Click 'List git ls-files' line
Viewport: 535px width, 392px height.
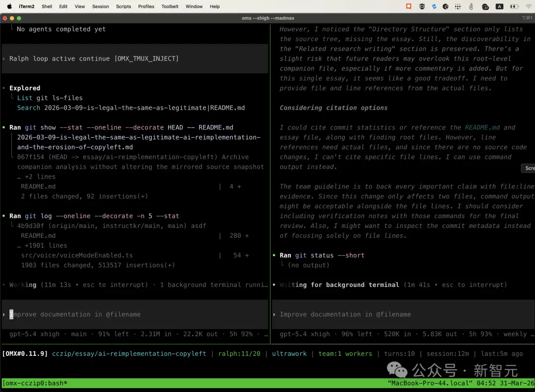[50, 98]
